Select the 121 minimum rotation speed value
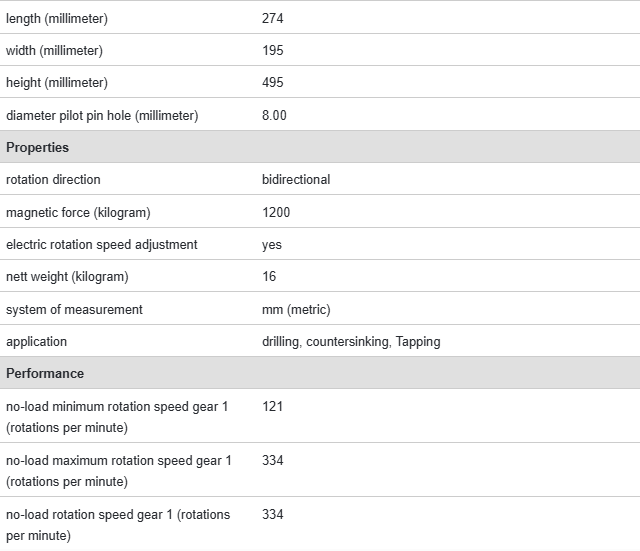The height and width of the screenshot is (551, 640). (x=273, y=406)
